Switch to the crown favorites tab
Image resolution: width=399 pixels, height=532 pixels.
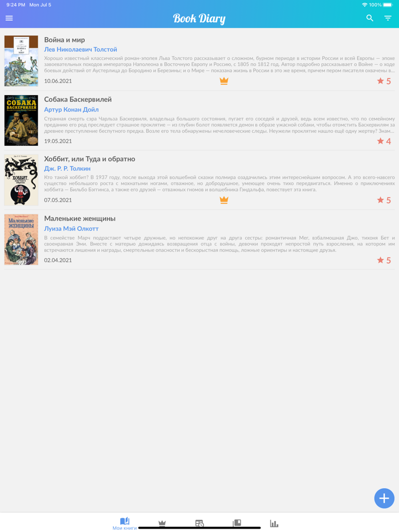(162, 523)
